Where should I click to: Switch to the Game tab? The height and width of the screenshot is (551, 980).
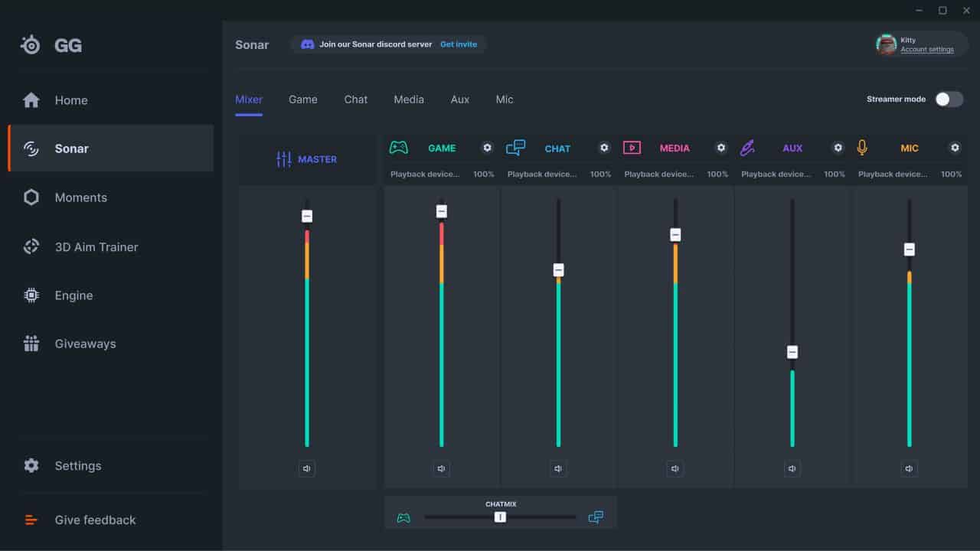(x=303, y=99)
